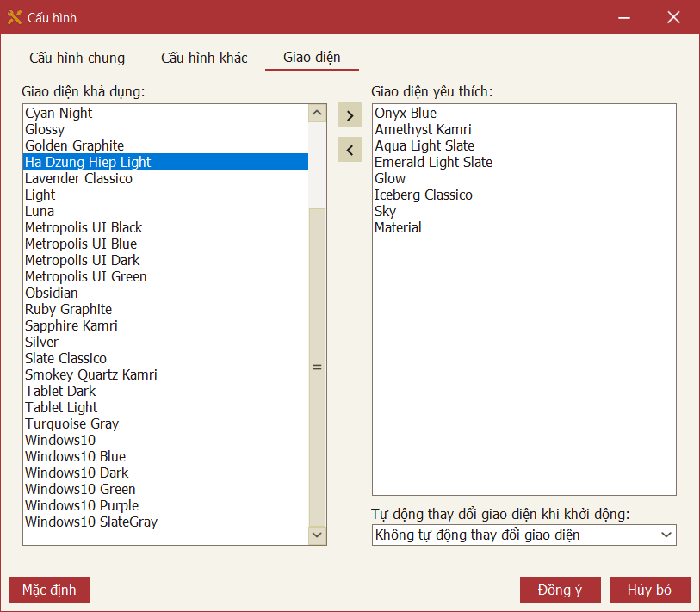Screen dimensions: 700x612
Task: Open the auto-change theme on startup dropdown
Action: 523,535
